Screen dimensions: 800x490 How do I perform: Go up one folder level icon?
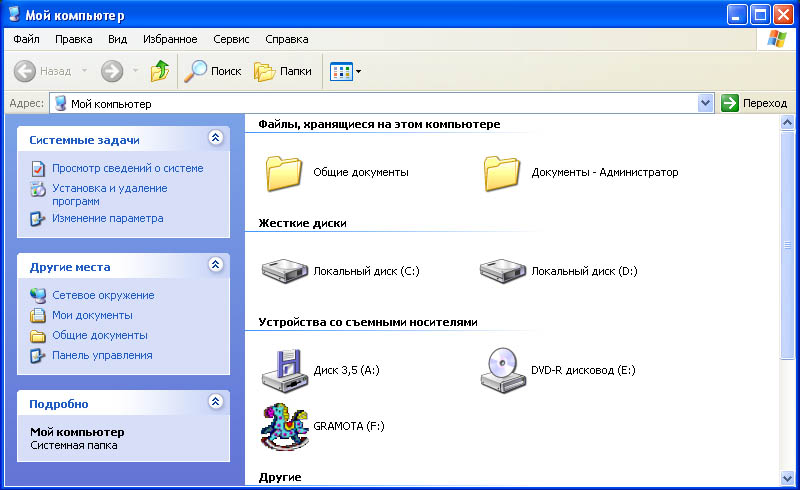coord(160,71)
